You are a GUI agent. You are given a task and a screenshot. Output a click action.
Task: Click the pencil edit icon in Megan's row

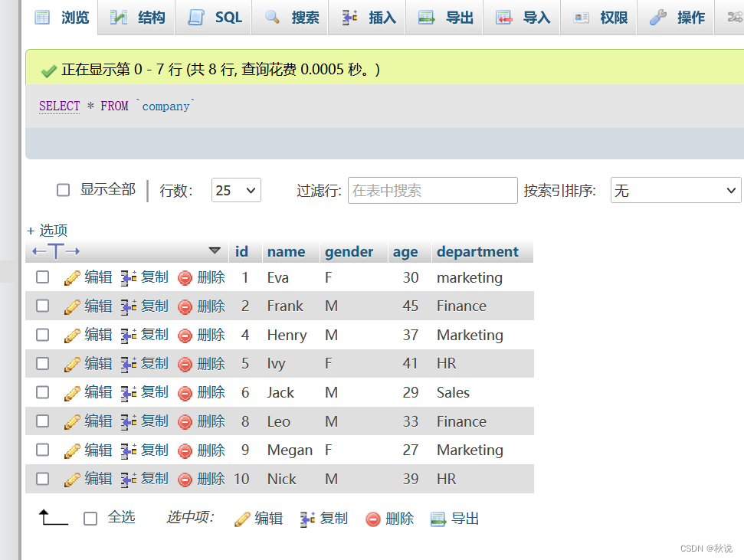click(72, 450)
